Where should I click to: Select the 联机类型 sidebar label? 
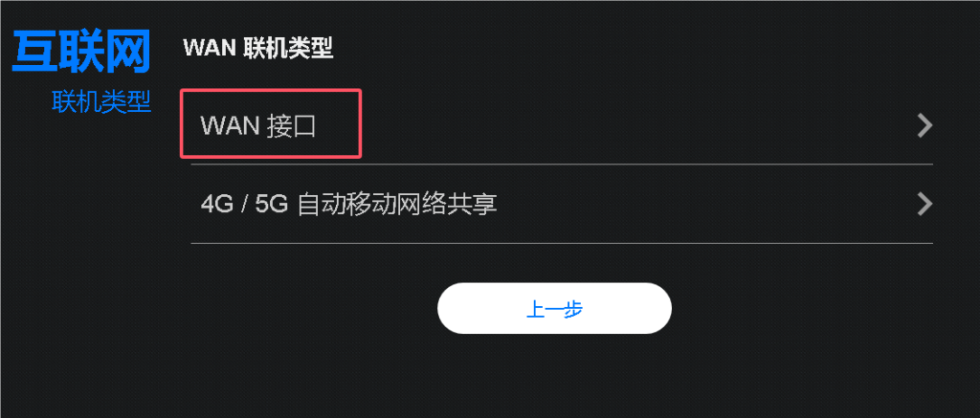101,101
